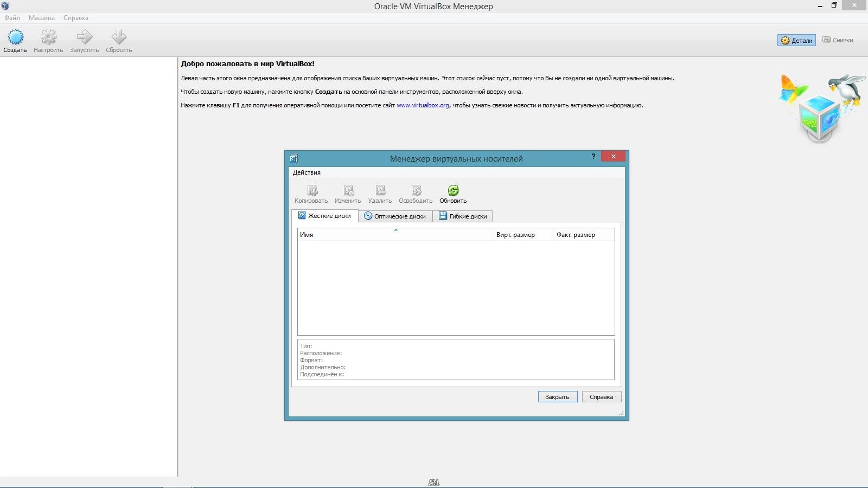Click the Закрыть button
Viewport: 868px width, 488px height.
click(558, 397)
